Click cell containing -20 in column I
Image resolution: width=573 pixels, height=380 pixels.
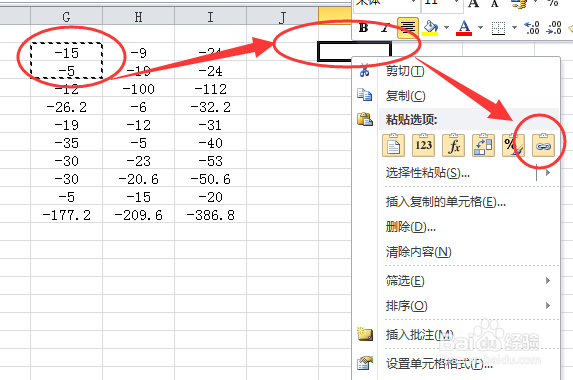pyautogui.click(x=210, y=197)
